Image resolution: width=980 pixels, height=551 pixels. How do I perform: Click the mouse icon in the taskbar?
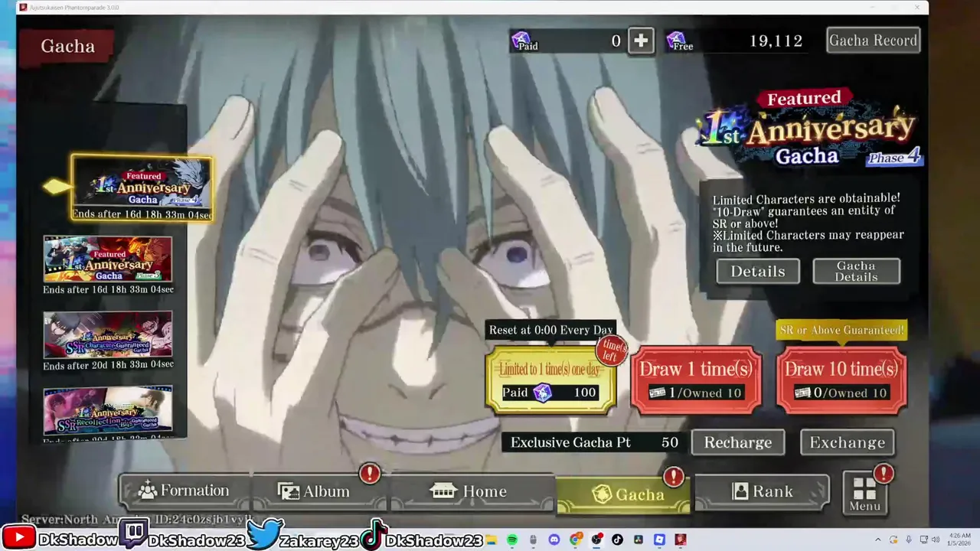(x=533, y=540)
